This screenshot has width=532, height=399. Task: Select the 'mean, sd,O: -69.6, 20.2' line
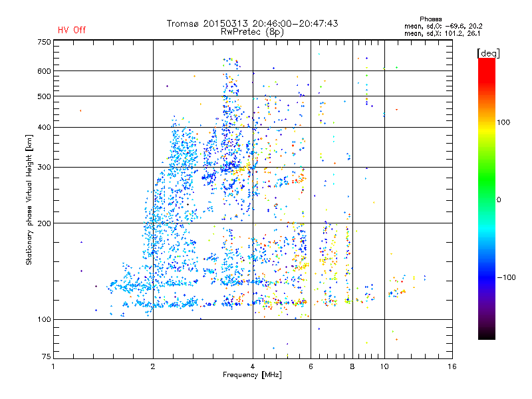(443, 26)
